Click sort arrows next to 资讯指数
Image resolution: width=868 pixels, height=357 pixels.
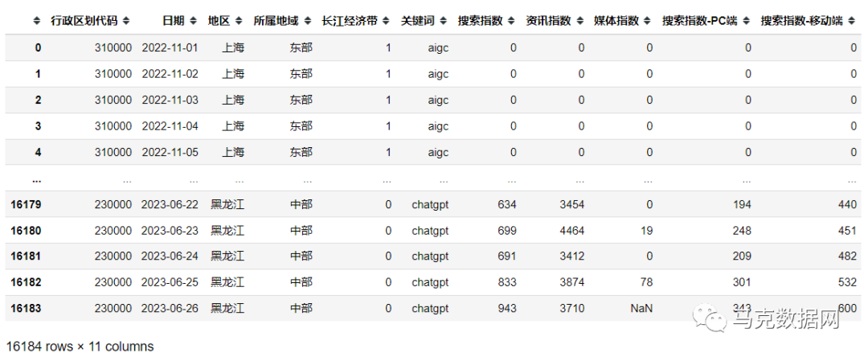tap(580, 21)
